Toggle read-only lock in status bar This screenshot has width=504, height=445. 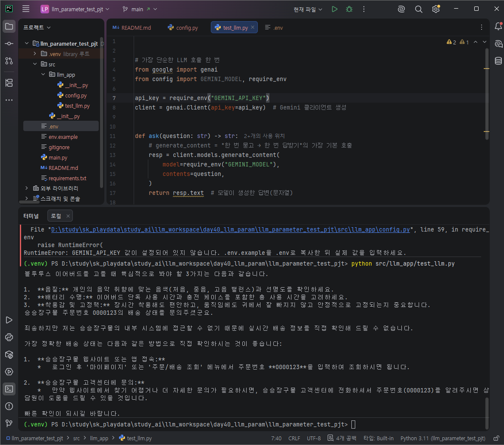496,438
